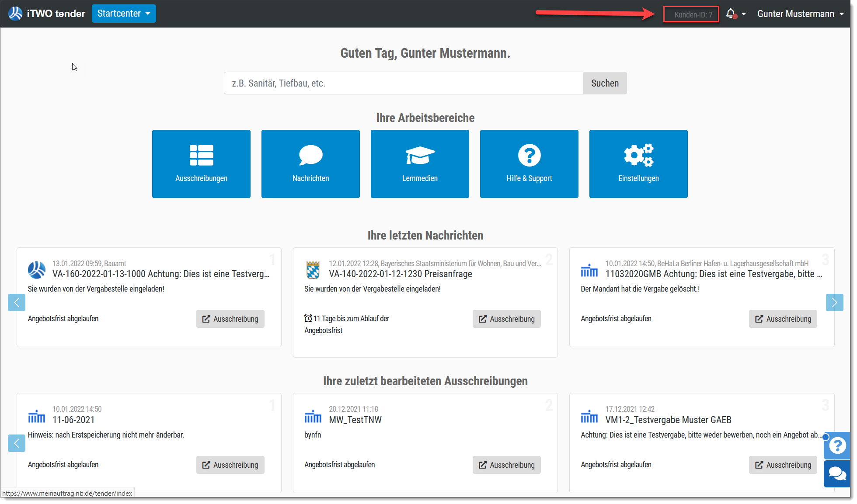Click the MW_TestTNW tender title
The width and height of the screenshot is (857, 504).
click(x=355, y=420)
